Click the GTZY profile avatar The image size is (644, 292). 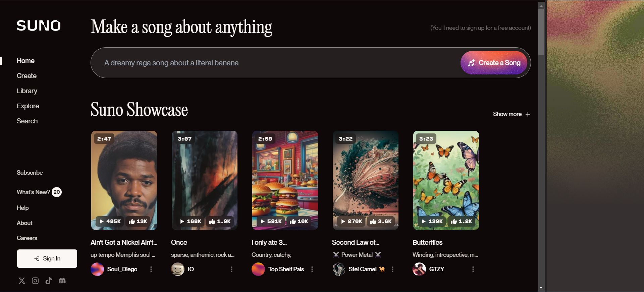(419, 269)
